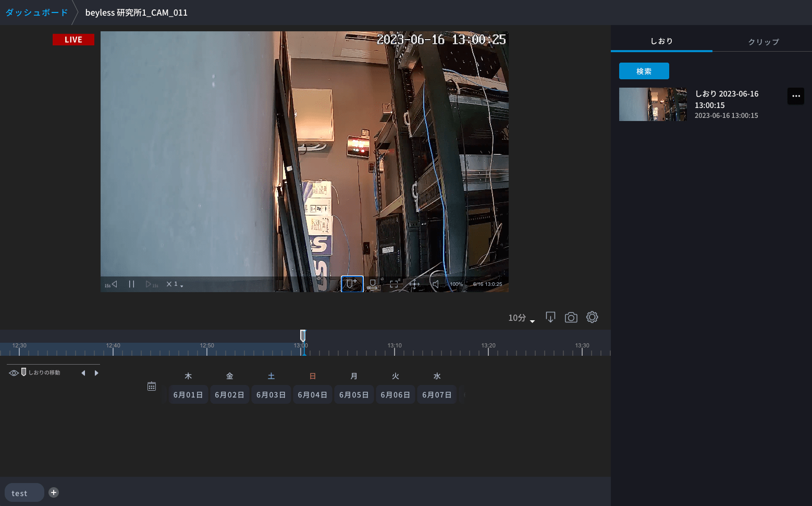
Task: Click the bookmark marker on the timeline
Action: pos(303,335)
